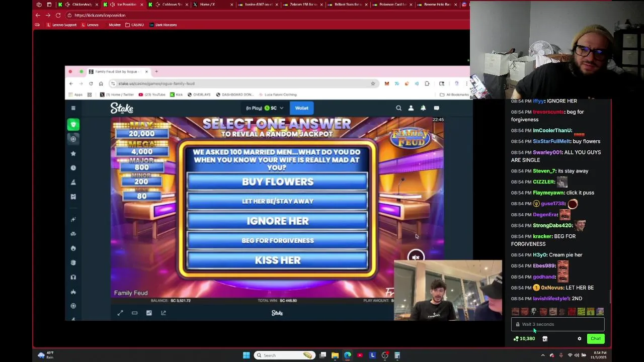Open inner browser three-dot menu
This screenshot has width=644, height=362.
click(467, 83)
